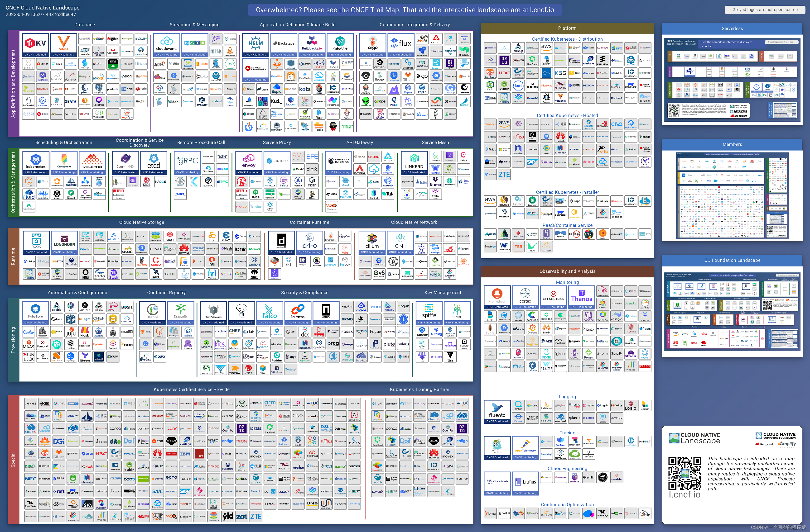Click the TiKV database logo
The width and height of the screenshot is (810, 532).
[x=35, y=45]
